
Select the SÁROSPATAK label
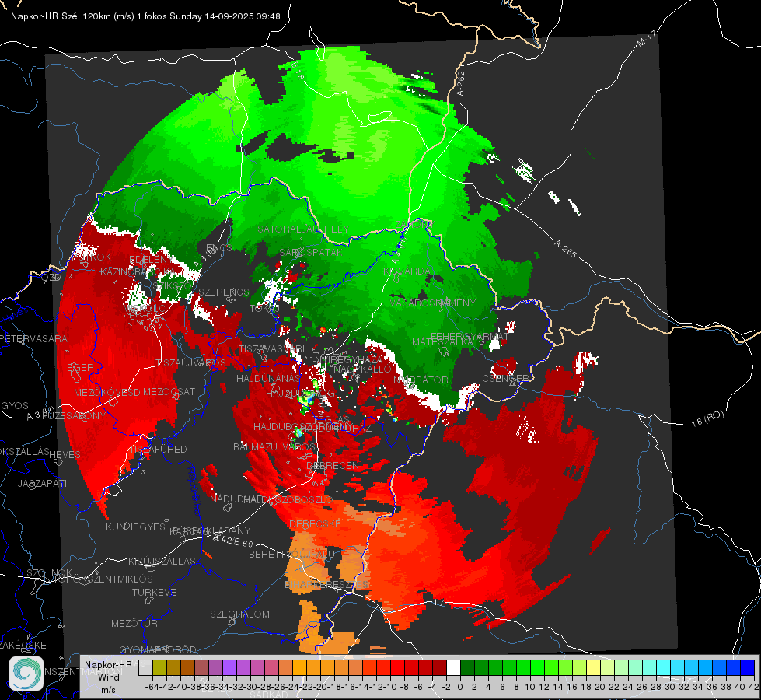(311, 252)
